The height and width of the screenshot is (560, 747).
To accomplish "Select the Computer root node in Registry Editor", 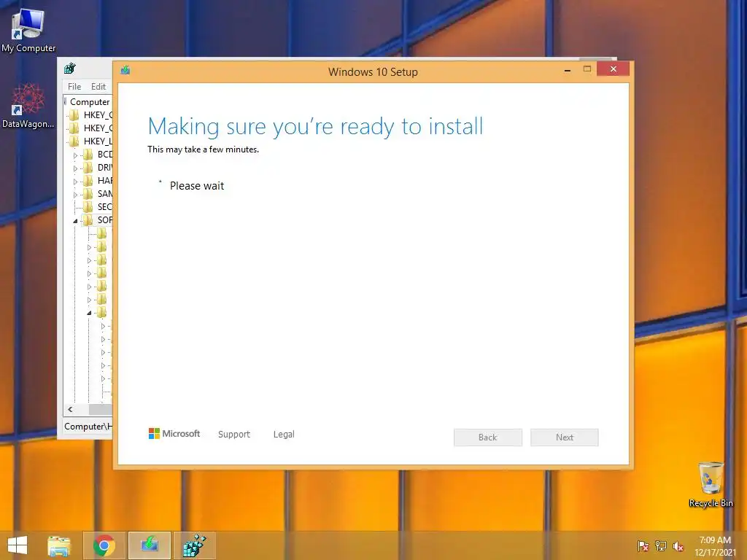I will [x=90, y=102].
